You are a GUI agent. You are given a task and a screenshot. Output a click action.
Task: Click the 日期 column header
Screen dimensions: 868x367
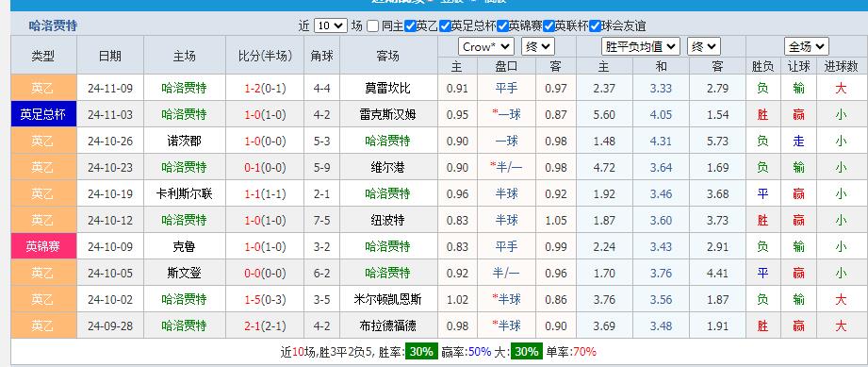(110, 56)
